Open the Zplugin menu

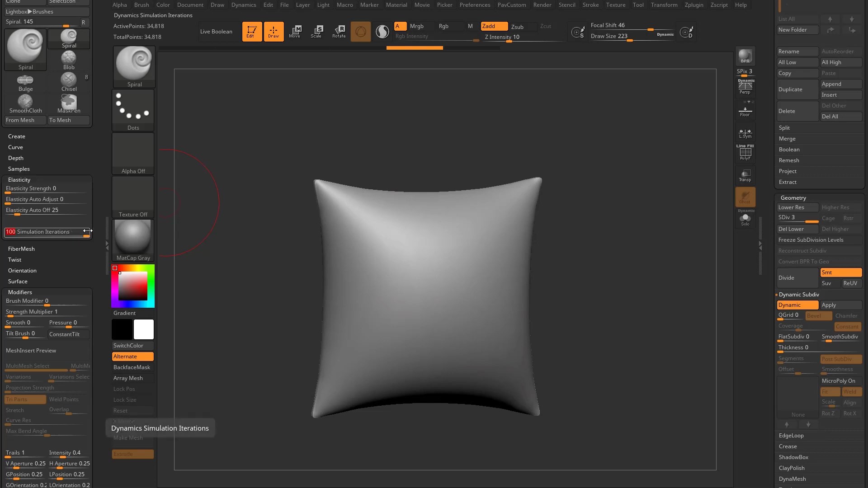[693, 5]
